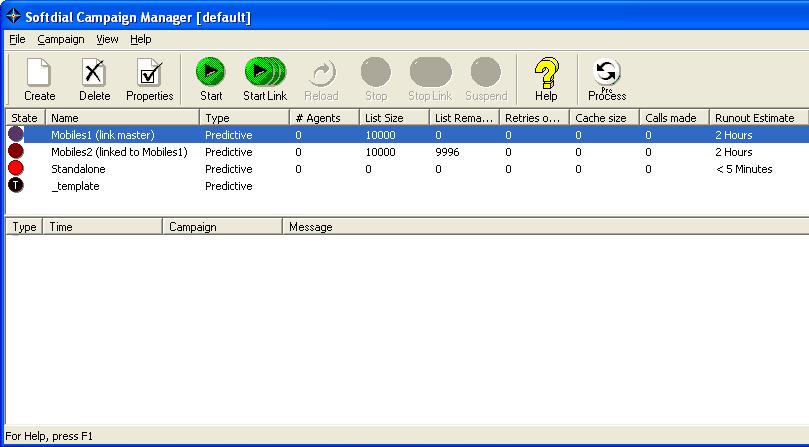The image size is (809, 447).
Task: Click the Start Link toolbar icon
Action: pos(265,79)
